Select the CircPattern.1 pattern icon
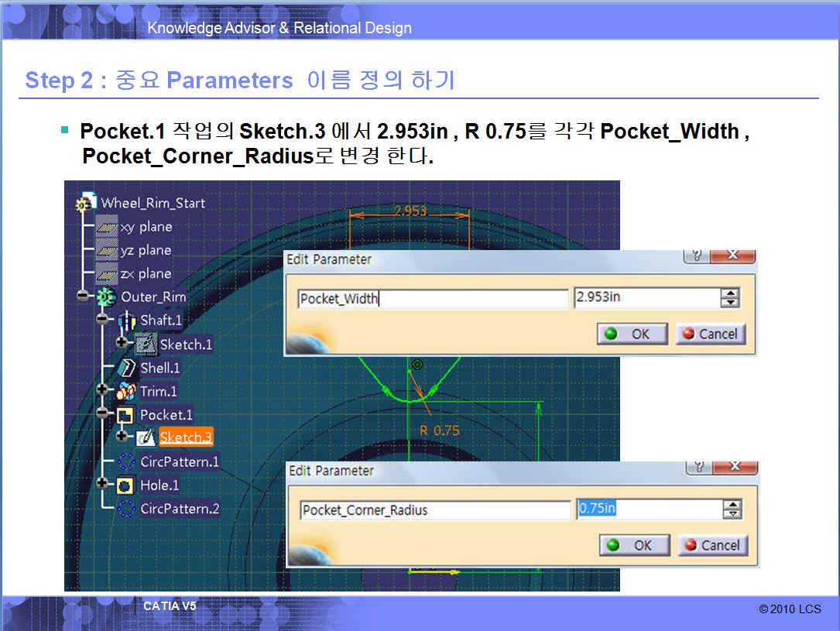The width and height of the screenshot is (840, 631). click(126, 462)
